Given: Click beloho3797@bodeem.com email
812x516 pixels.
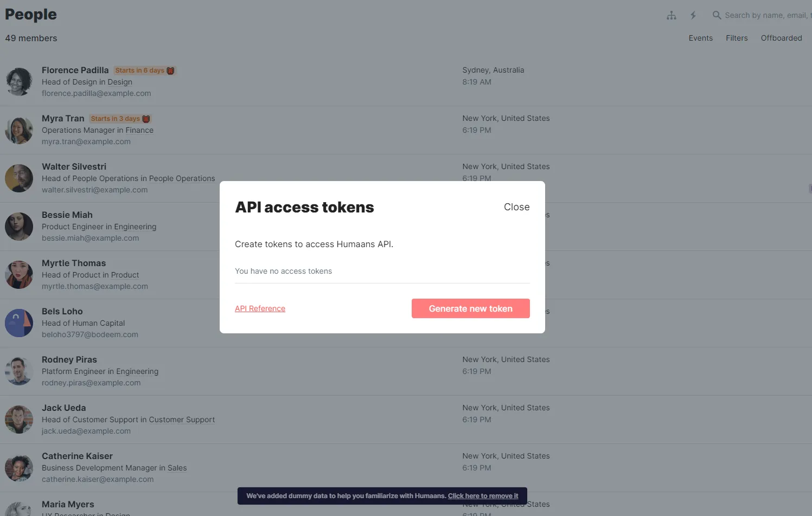Looking at the screenshot, I should coord(90,334).
